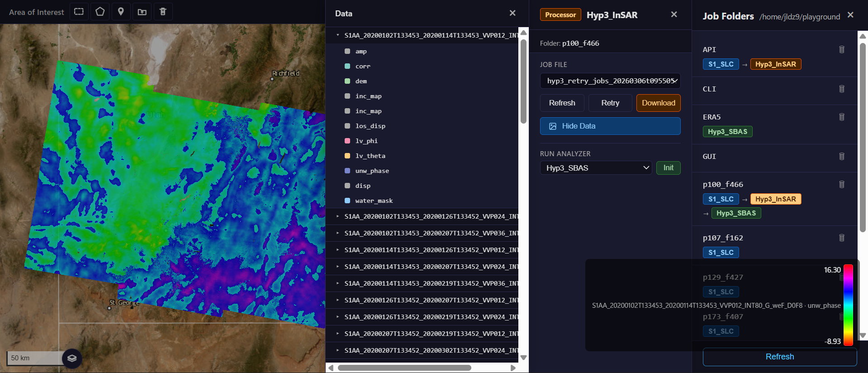Open the map layers switcher button
This screenshot has width=868, height=373.
tap(72, 358)
